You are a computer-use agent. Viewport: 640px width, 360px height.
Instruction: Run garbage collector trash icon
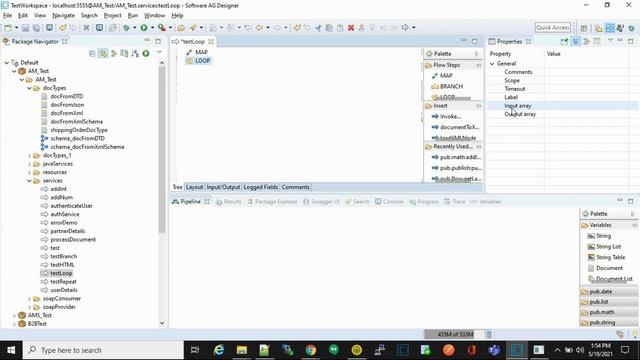coord(489,335)
